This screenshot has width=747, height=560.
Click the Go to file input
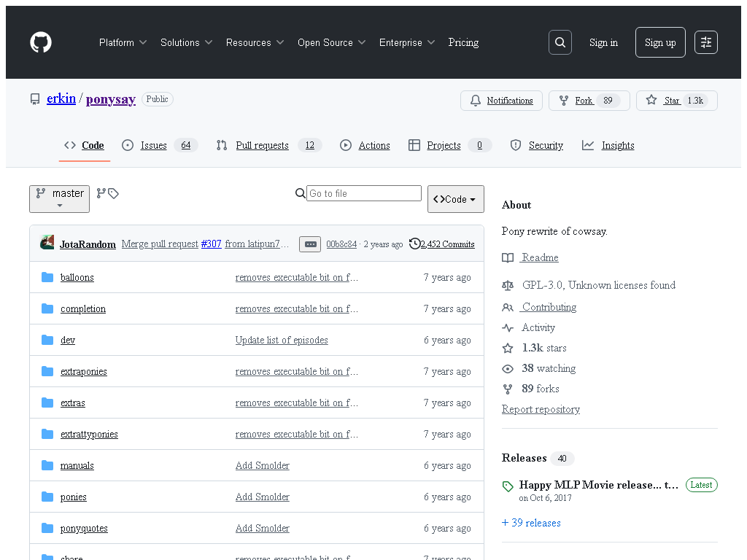click(363, 193)
